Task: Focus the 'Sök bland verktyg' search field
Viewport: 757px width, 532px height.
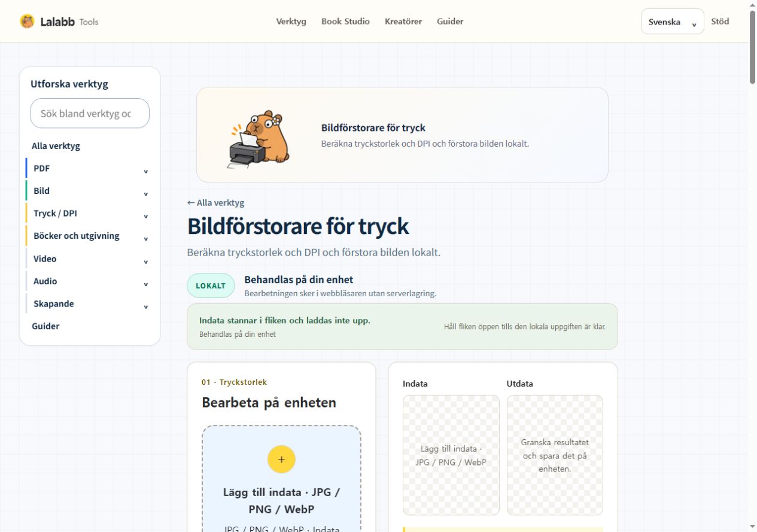Action: [x=90, y=113]
